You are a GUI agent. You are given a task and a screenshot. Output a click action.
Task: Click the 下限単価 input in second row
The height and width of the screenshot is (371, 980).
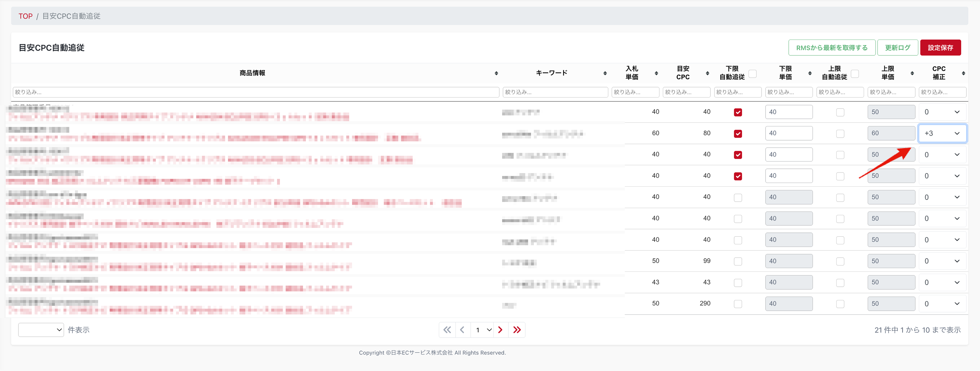point(788,133)
